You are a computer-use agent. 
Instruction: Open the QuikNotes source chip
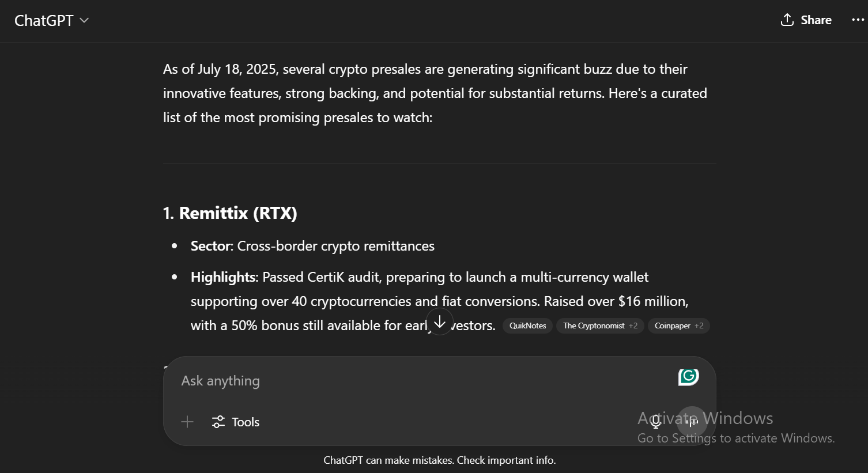[x=527, y=326]
